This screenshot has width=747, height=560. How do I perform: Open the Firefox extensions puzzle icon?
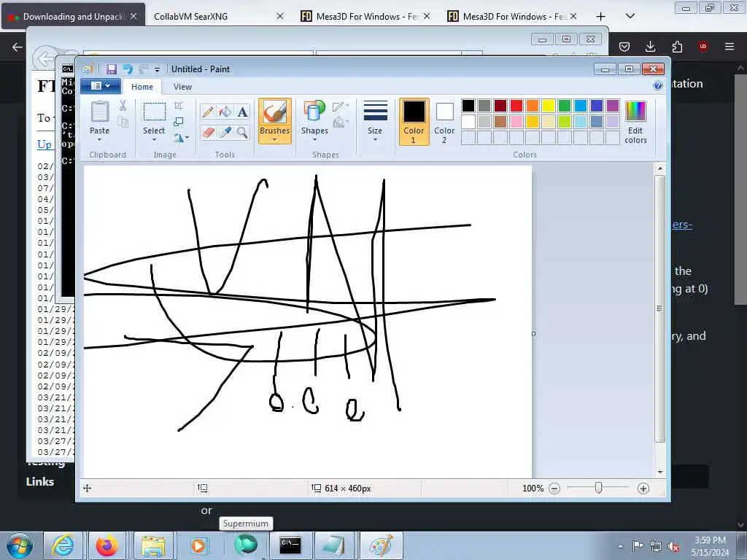point(677,46)
